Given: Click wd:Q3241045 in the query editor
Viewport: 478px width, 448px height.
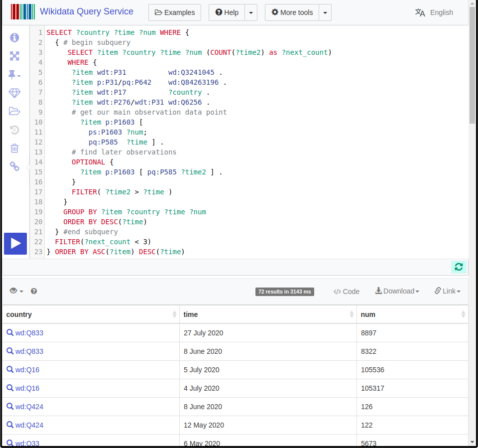Looking at the screenshot, I should point(191,72).
